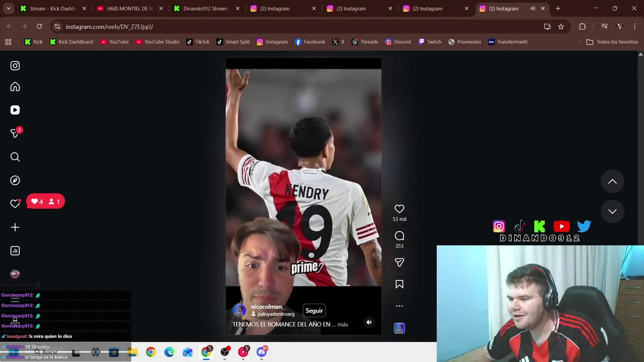Viewport: 644px width, 362px height.
Task: Go to previous reel with up chevron
Action: pyautogui.click(x=612, y=182)
